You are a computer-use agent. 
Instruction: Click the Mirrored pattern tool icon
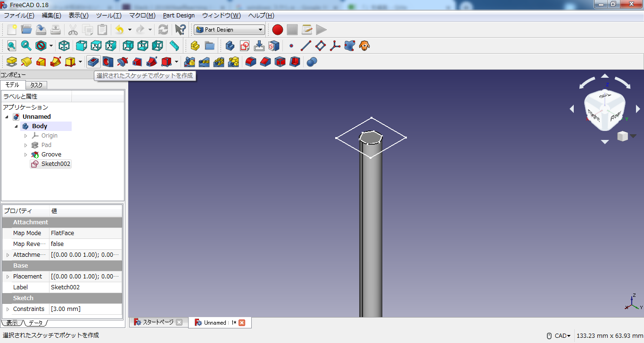point(190,62)
